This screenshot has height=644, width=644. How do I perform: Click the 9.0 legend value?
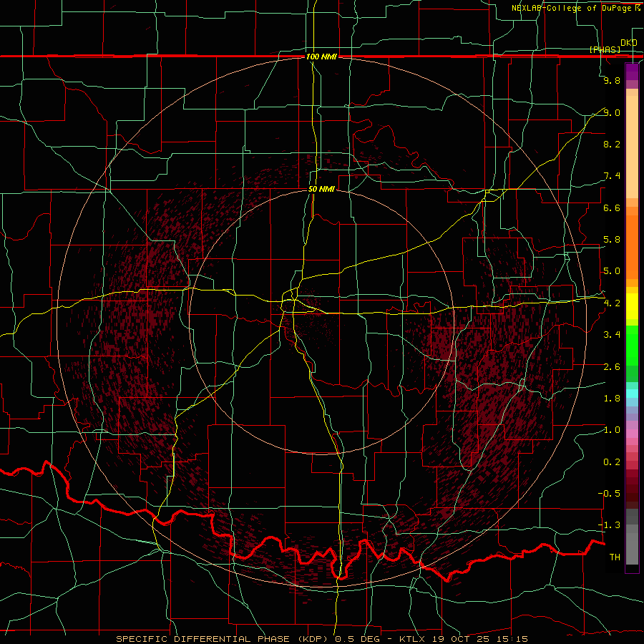pyautogui.click(x=612, y=112)
